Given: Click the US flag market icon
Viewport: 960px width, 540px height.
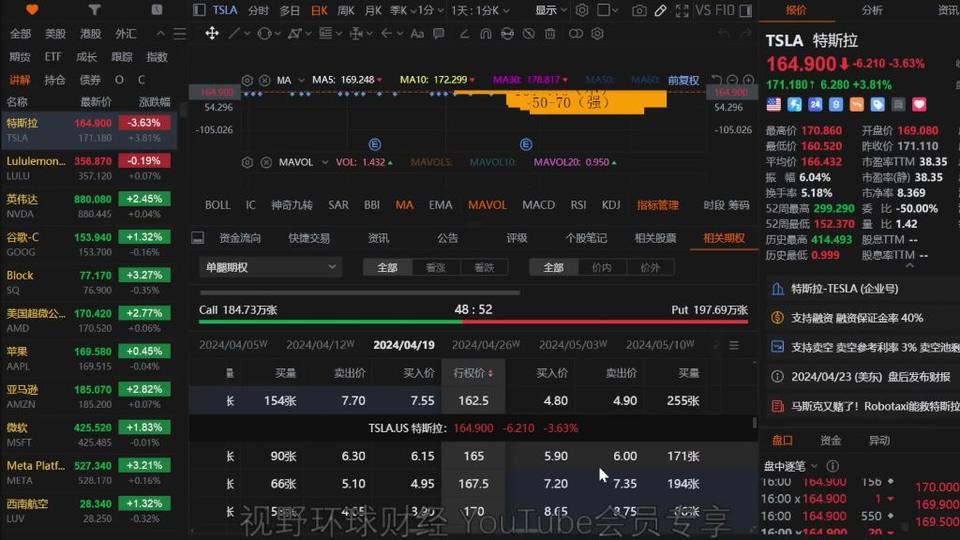Looking at the screenshot, I should [x=774, y=105].
